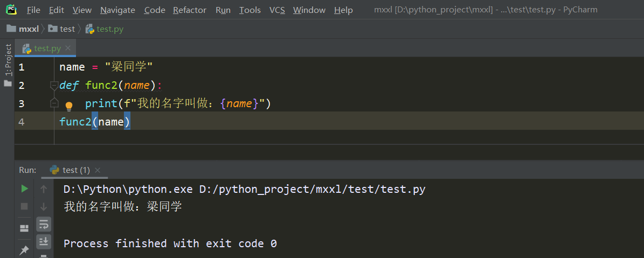
Task: Click "Process finished with exit code 0" text
Action: coord(170,243)
